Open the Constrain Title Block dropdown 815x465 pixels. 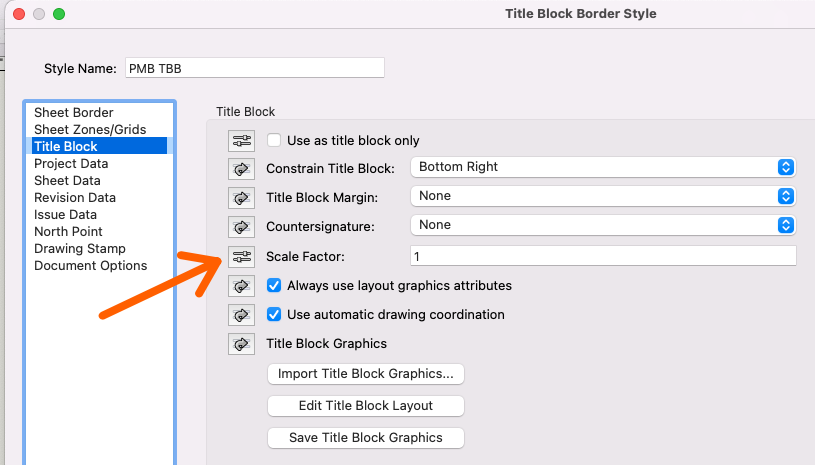tap(603, 167)
